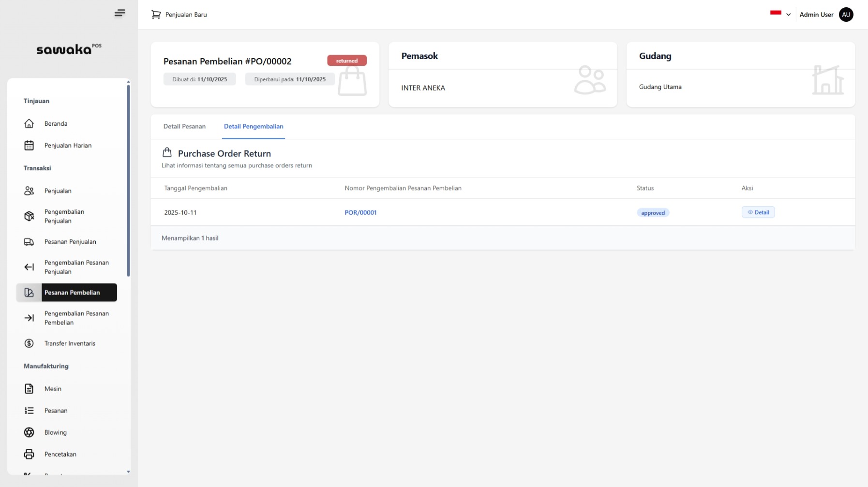Select the Transfer Inventaris dollar icon

coord(29,343)
